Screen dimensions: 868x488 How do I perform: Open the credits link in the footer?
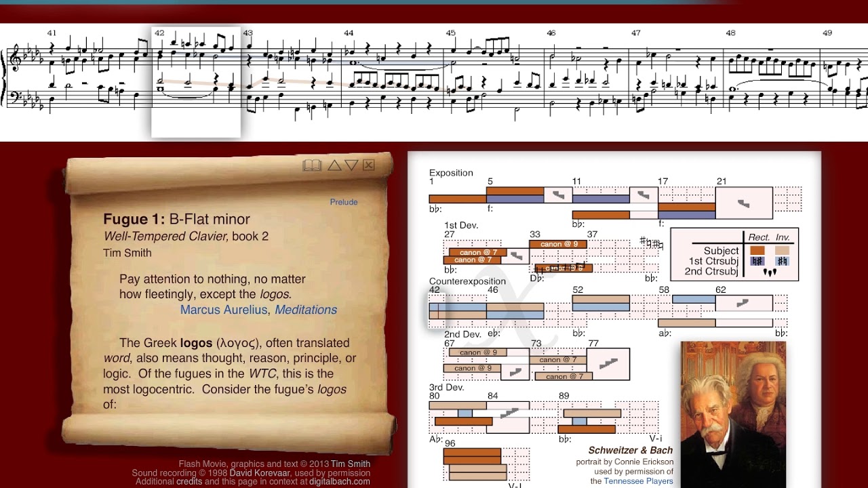click(x=189, y=482)
